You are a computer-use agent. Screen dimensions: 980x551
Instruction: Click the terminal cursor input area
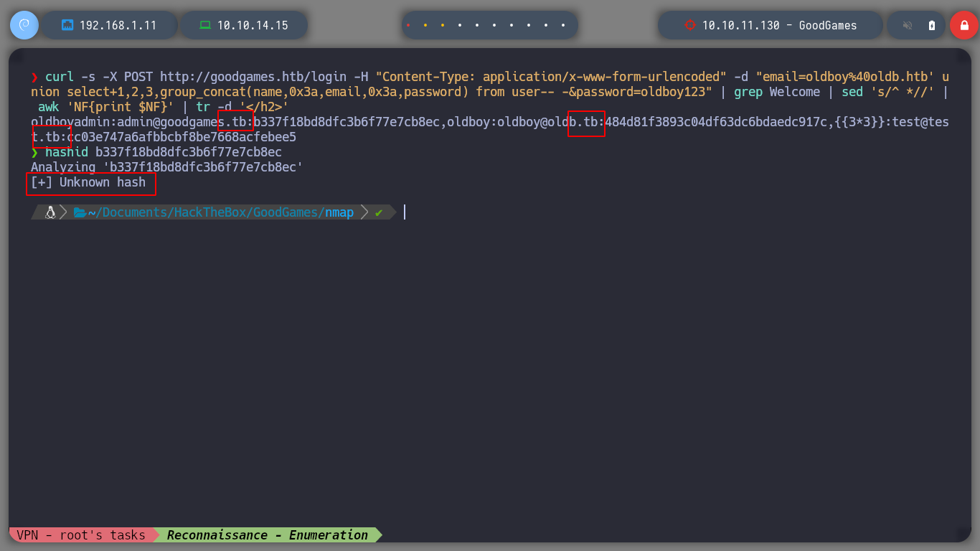click(405, 212)
